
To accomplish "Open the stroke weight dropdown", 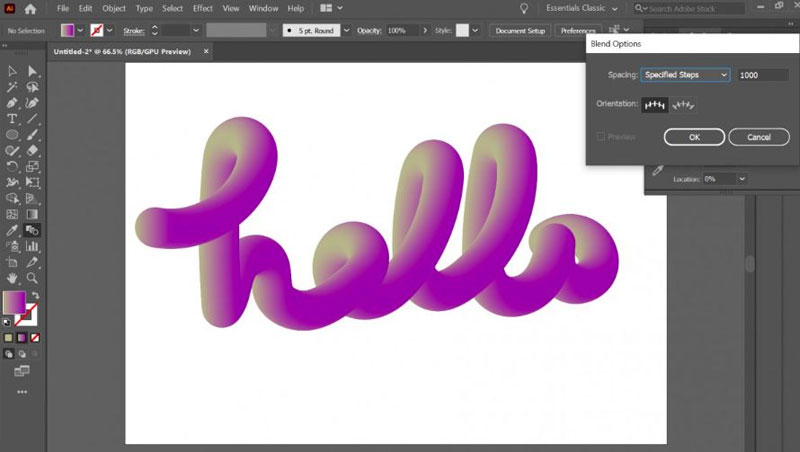I will point(196,31).
